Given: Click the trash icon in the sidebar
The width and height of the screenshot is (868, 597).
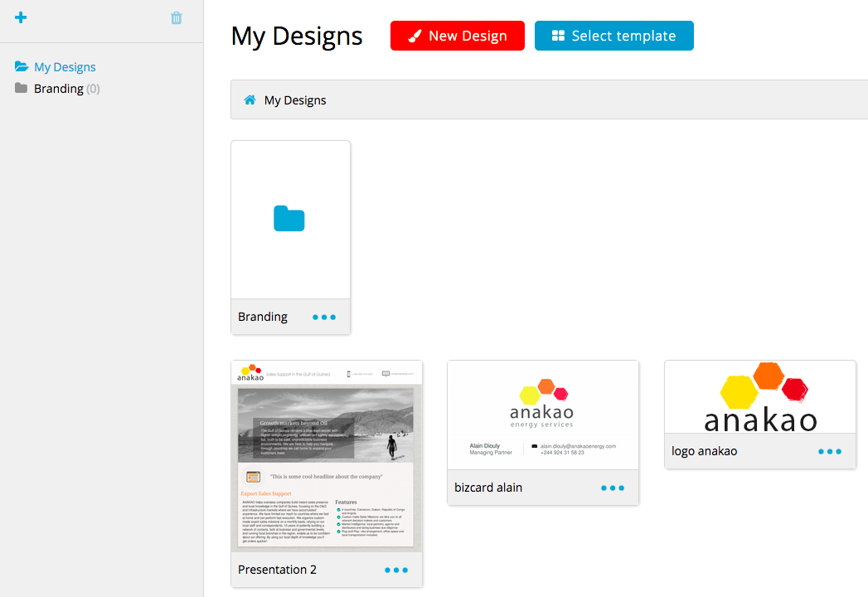Looking at the screenshot, I should 176,17.
